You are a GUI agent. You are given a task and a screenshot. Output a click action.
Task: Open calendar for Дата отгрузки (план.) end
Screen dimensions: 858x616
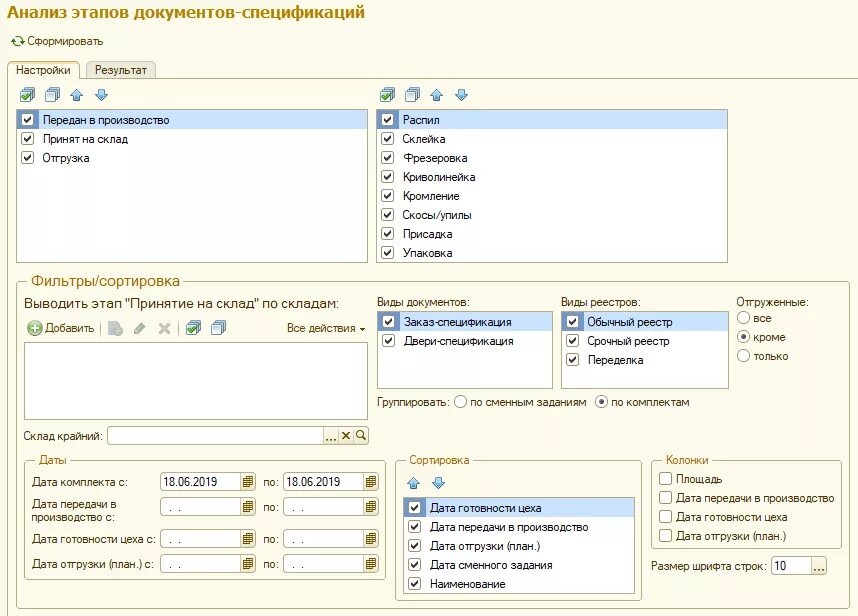(x=371, y=563)
